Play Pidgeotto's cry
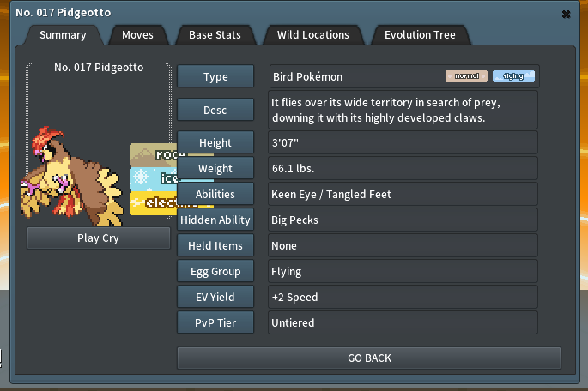Screen dimensions: 588x391 [x=98, y=238]
